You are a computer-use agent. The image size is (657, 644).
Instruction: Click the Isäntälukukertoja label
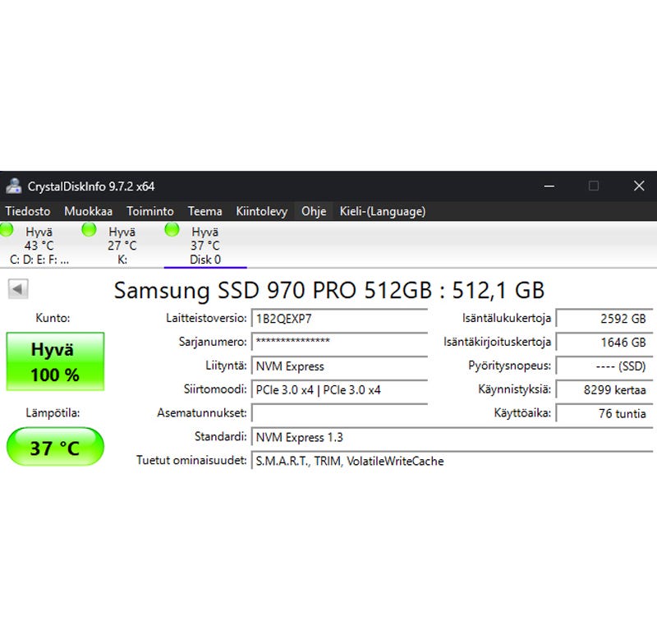tap(507, 319)
